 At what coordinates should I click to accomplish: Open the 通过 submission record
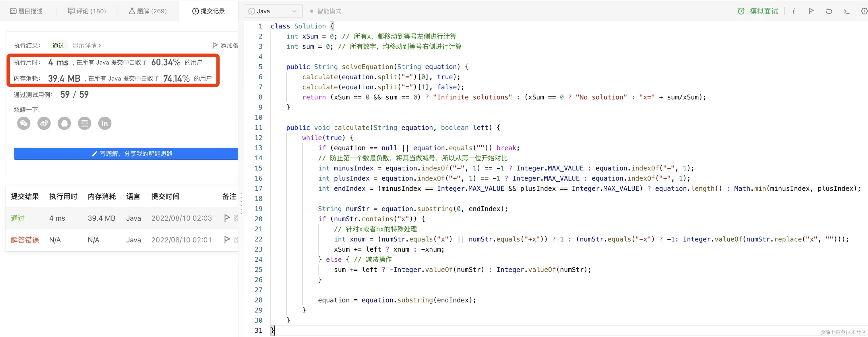18,218
